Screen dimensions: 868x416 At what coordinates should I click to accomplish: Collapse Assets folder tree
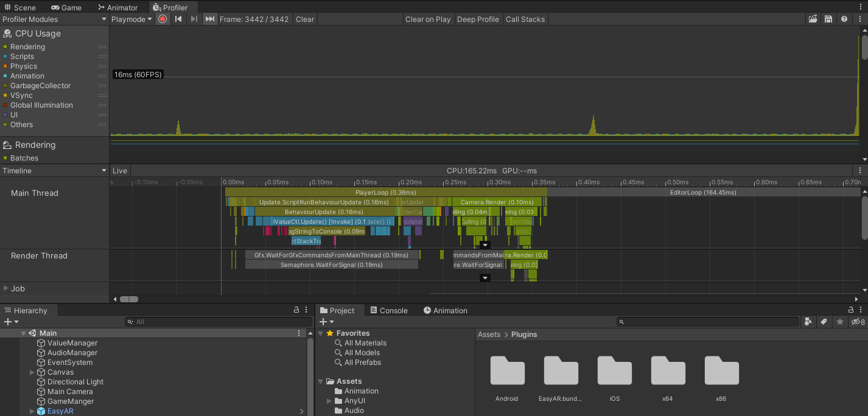[x=321, y=381]
